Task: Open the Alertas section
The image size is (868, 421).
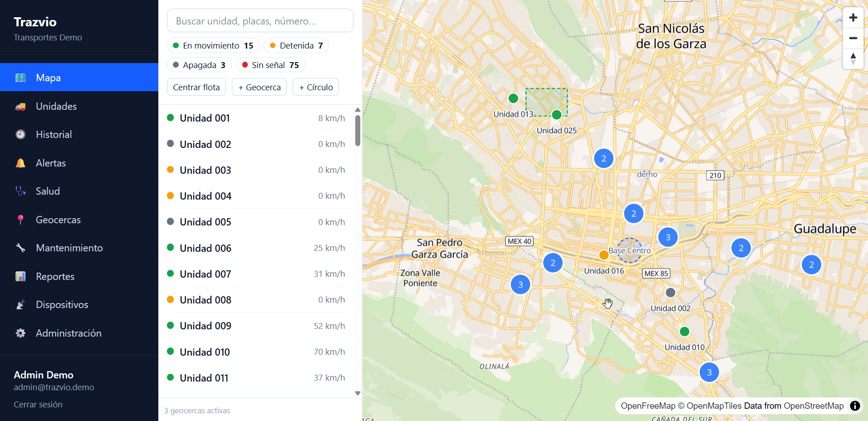Action: 79,163
